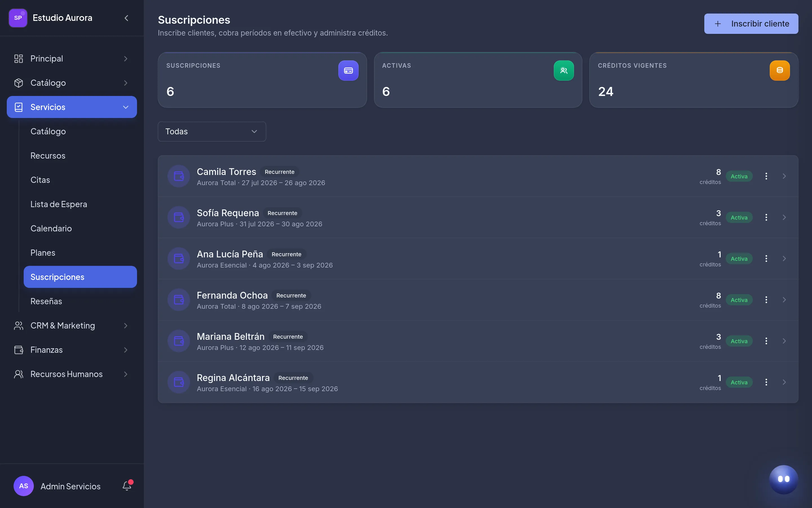The image size is (812, 508).
Task: Expand the top-level Catálogo section
Action: click(x=72, y=83)
